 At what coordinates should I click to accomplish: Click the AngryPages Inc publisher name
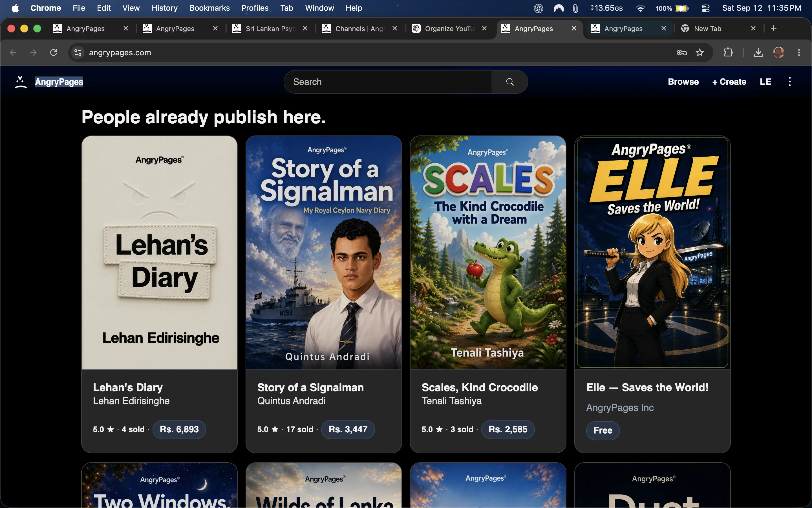coord(620,408)
